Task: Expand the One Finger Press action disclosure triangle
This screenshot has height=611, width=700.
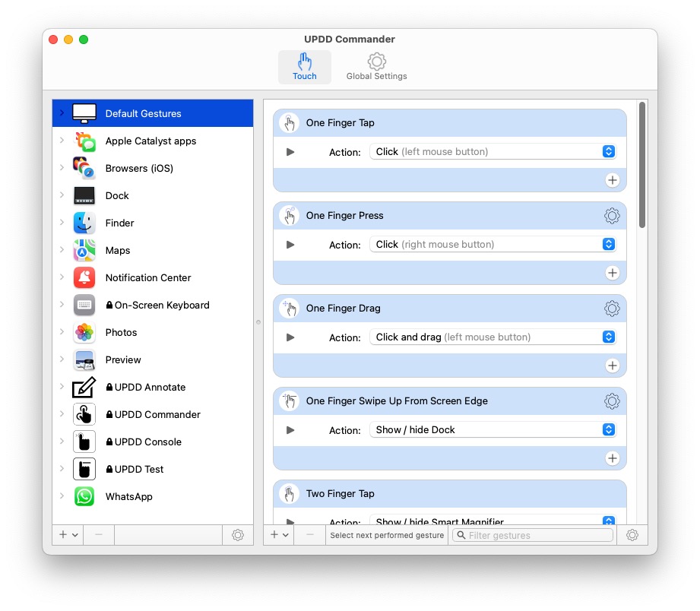Action: point(290,245)
